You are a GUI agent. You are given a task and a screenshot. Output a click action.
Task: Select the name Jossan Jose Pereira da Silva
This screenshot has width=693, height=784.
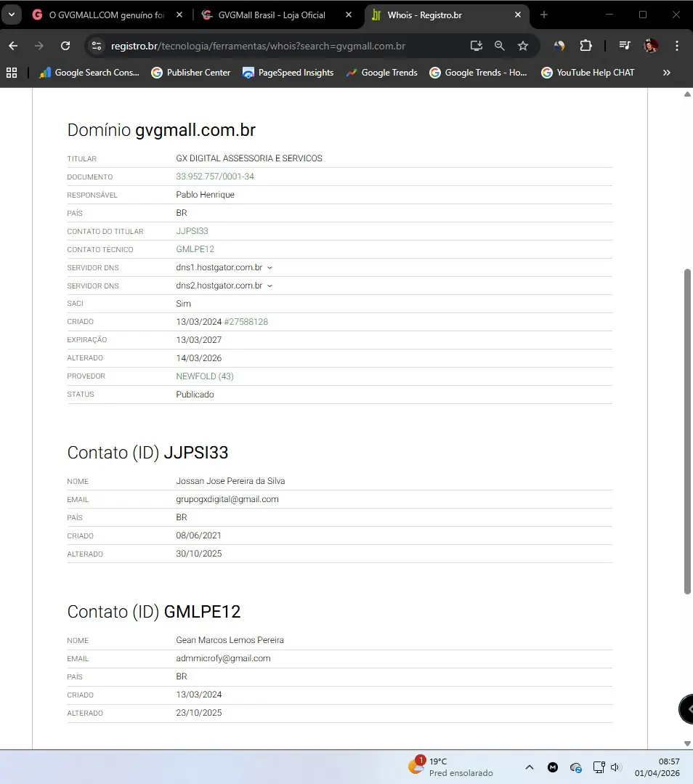230,481
